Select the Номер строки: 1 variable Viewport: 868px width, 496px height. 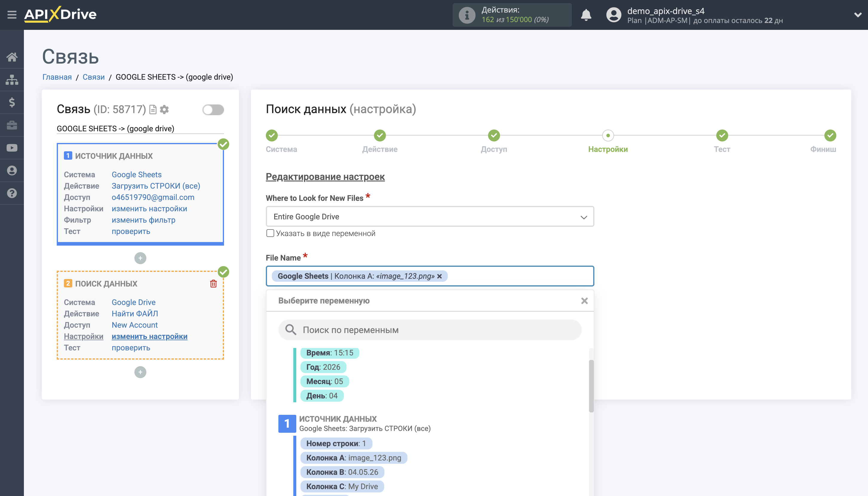(x=336, y=443)
